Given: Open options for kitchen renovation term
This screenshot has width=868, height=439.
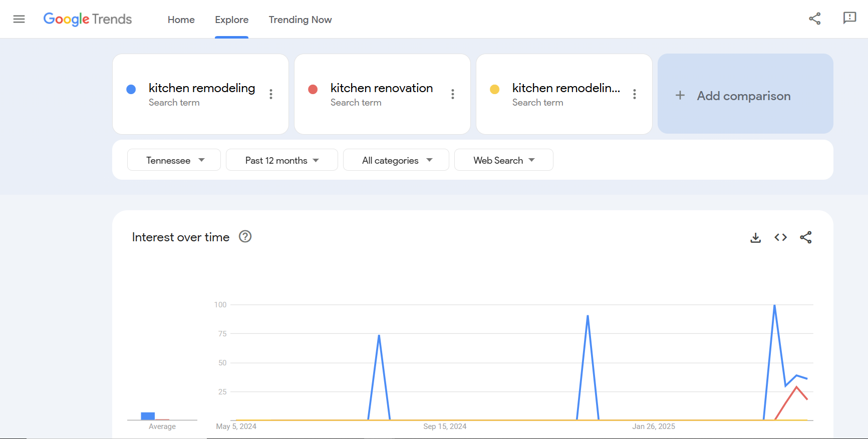Looking at the screenshot, I should point(453,94).
